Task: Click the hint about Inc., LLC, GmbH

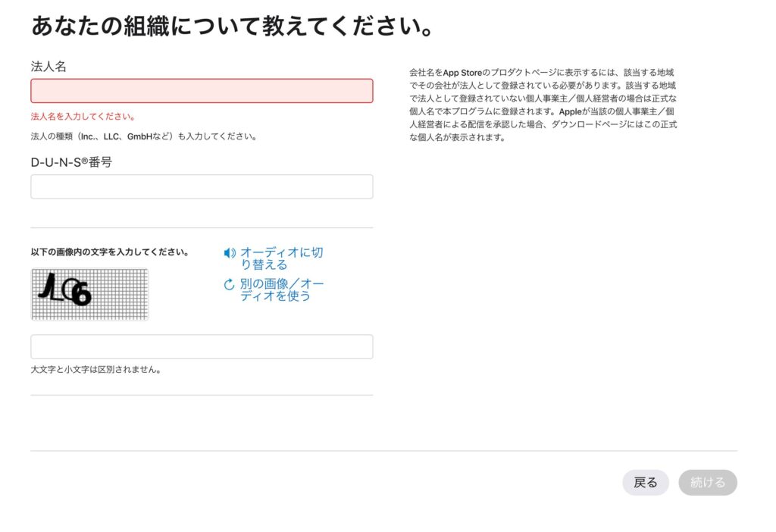Action: 143,137
